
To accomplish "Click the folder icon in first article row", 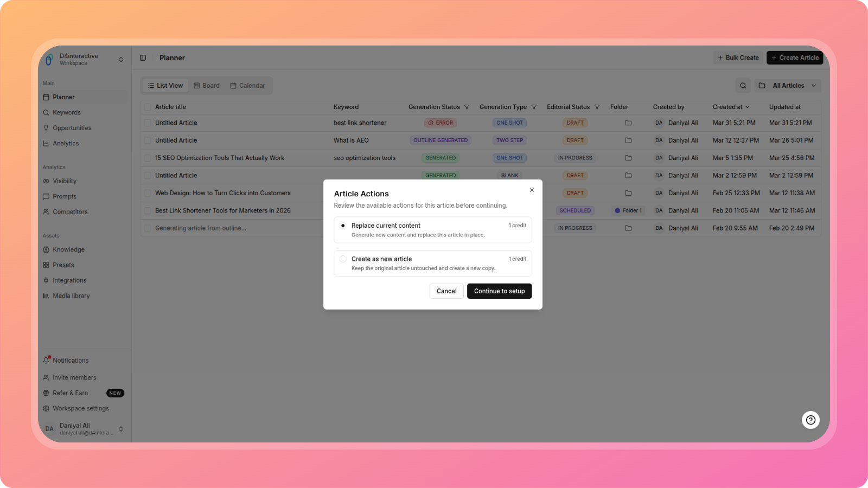I will coord(628,123).
